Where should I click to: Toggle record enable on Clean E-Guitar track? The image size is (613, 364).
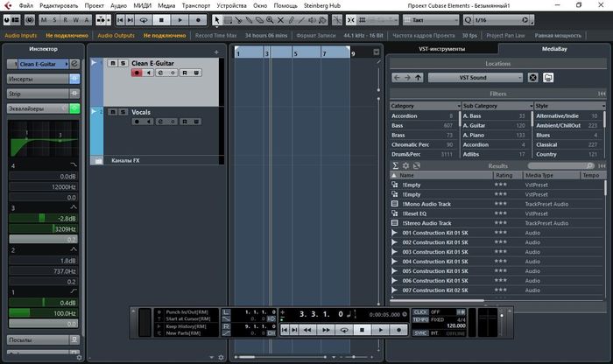(x=137, y=73)
